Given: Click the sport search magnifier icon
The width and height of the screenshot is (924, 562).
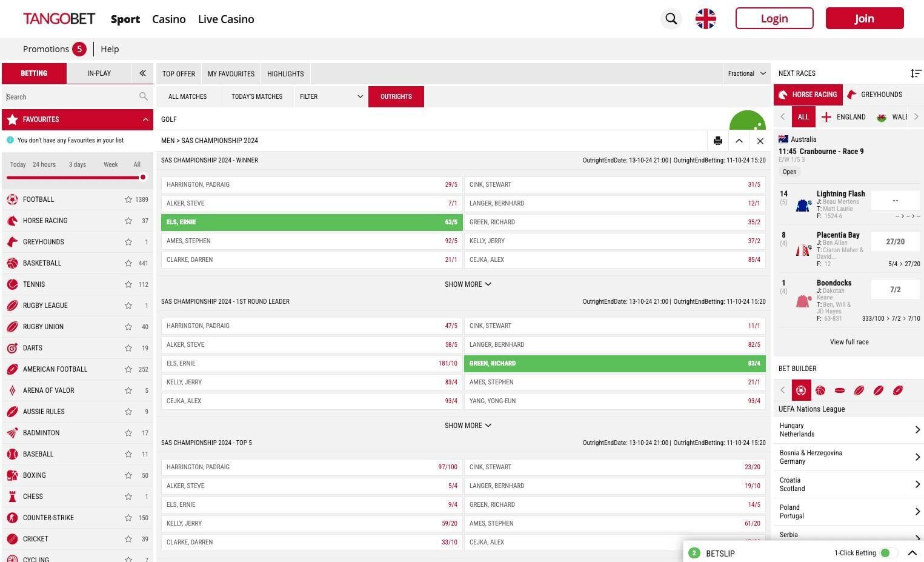Looking at the screenshot, I should (x=144, y=96).
